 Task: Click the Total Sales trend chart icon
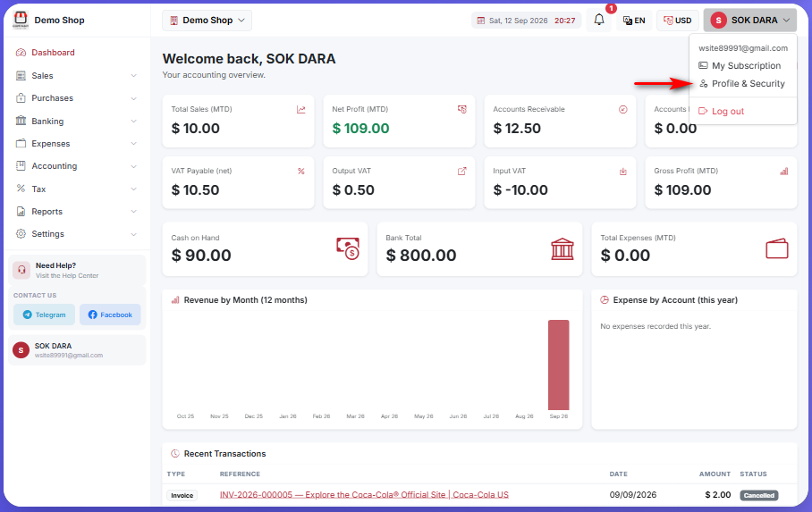tap(300, 109)
